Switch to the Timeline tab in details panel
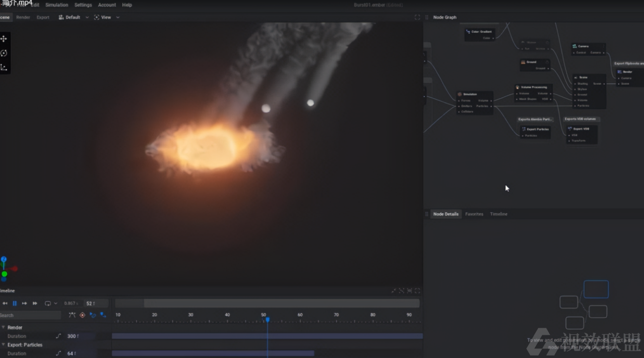Image resolution: width=644 pixels, height=358 pixels. [499, 214]
